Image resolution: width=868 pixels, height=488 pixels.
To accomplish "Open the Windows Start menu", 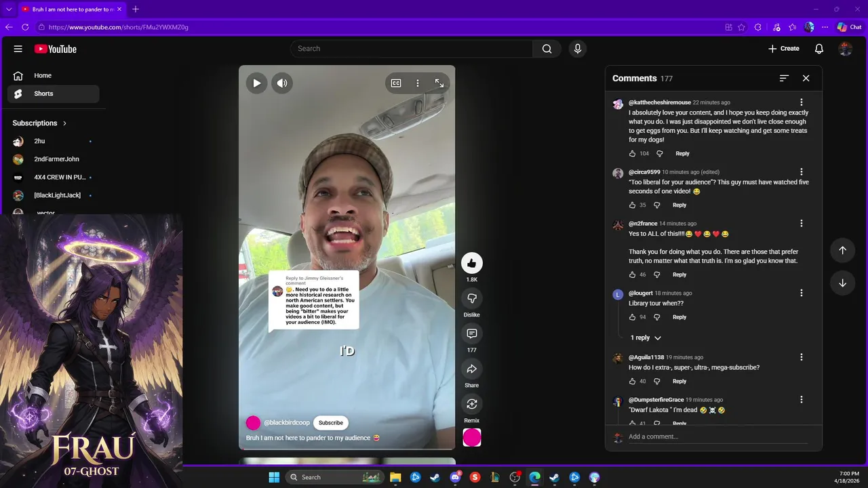I will (x=274, y=477).
